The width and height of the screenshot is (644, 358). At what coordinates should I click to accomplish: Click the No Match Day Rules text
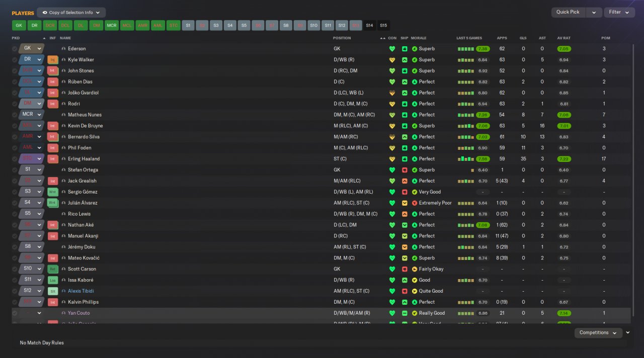(42, 343)
